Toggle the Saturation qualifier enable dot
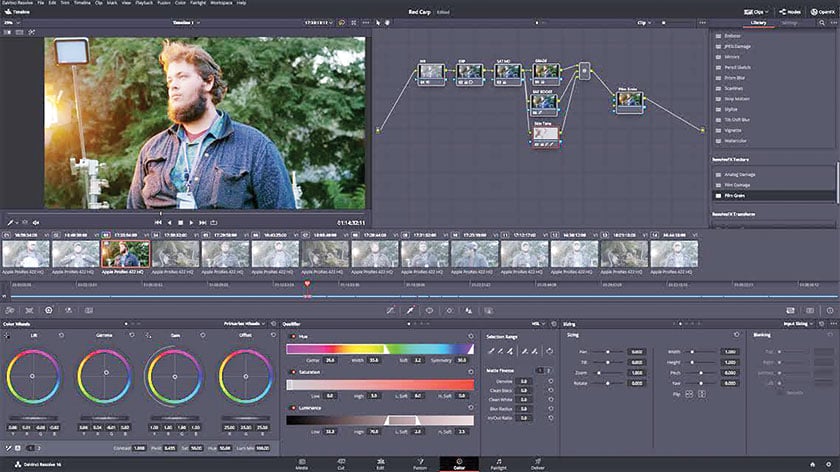Screen dimensions: 840x472 (292, 372)
